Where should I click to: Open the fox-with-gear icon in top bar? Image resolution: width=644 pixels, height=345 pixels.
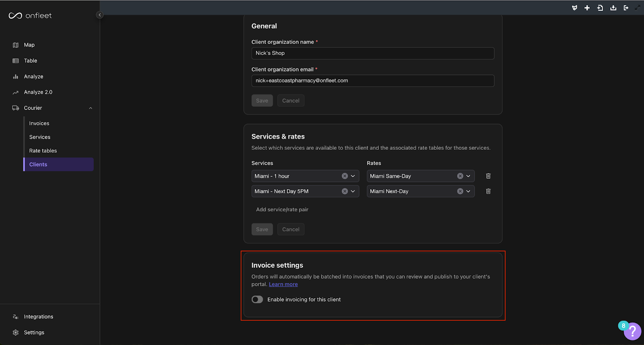click(574, 8)
